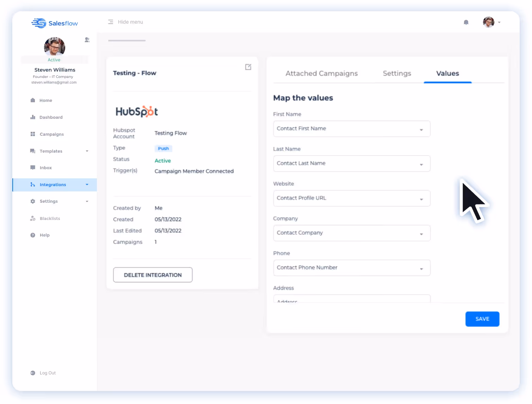Open the Home section in sidebar
The width and height of the screenshot is (532, 404).
tap(32, 100)
